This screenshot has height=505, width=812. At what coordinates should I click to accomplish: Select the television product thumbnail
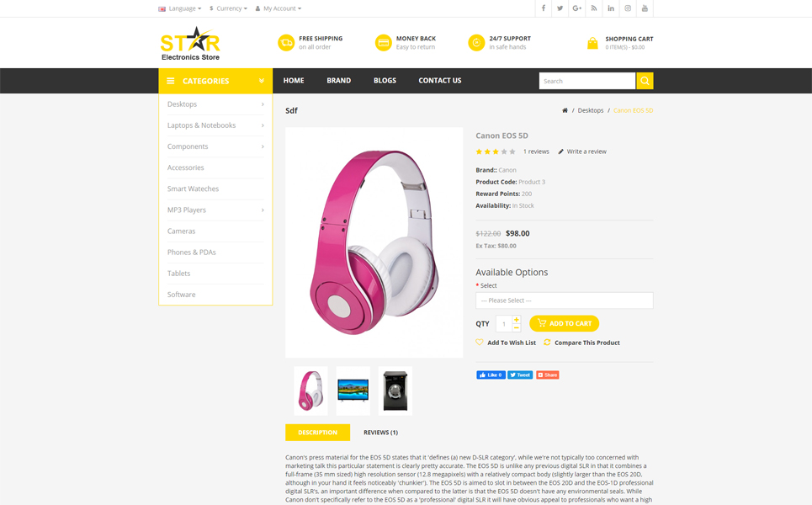point(353,391)
